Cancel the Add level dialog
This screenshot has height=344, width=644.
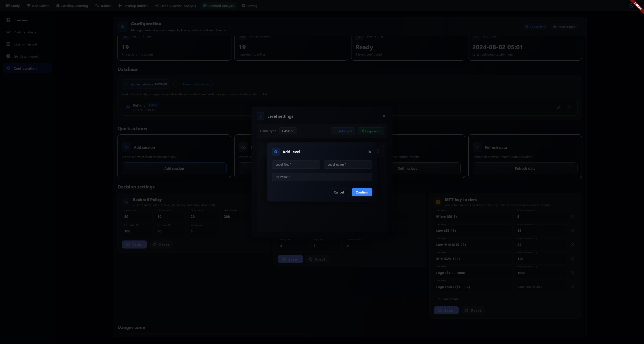tap(339, 192)
